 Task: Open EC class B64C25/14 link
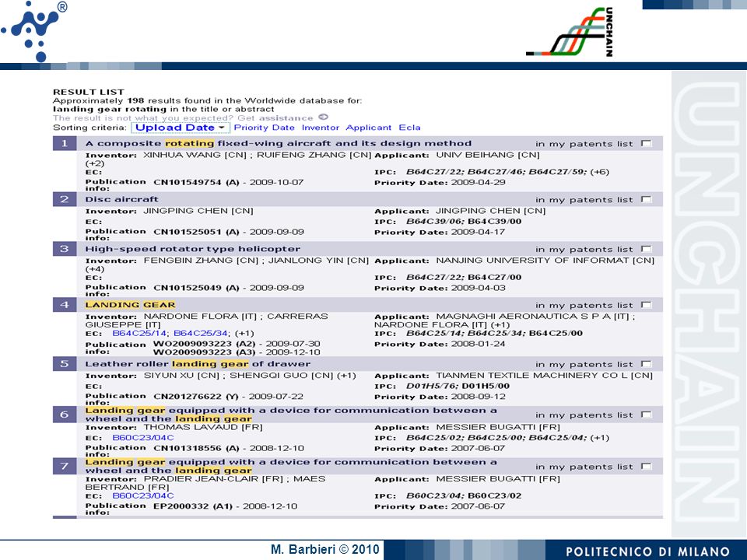[x=139, y=334]
